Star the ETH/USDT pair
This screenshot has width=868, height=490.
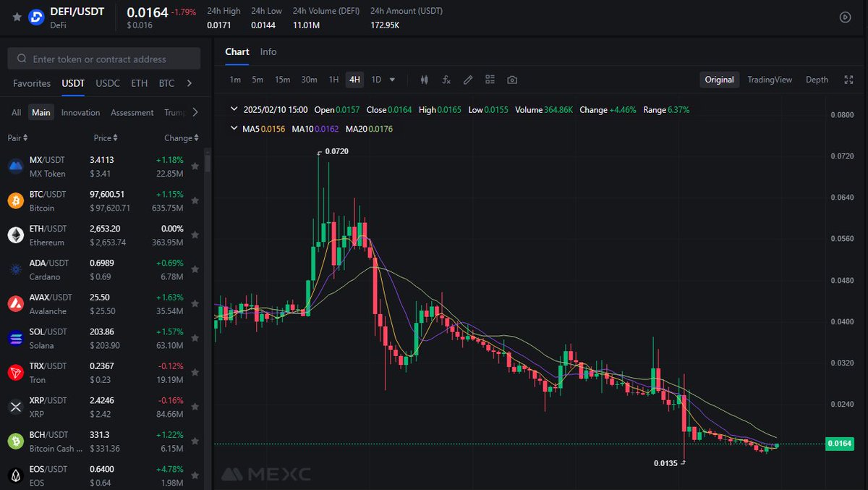tap(195, 235)
